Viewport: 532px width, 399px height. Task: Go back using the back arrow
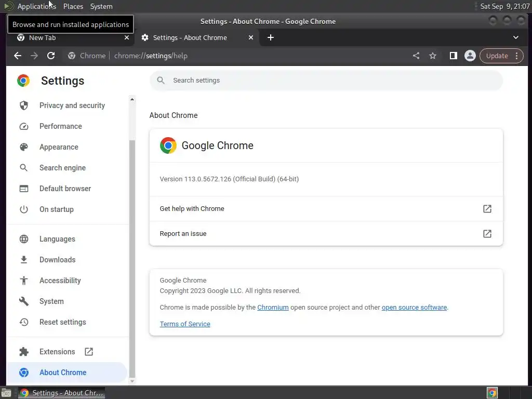pyautogui.click(x=18, y=56)
